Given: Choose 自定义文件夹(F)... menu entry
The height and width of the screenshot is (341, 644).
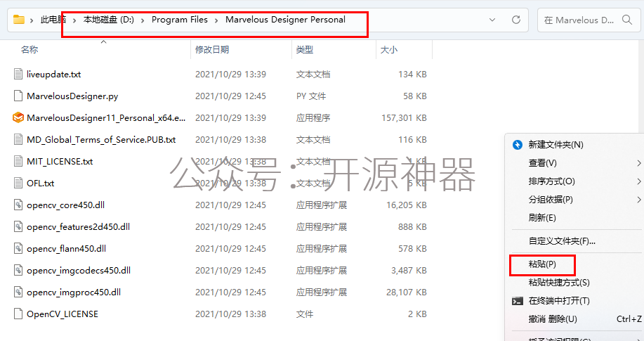Looking at the screenshot, I should click(x=562, y=241).
